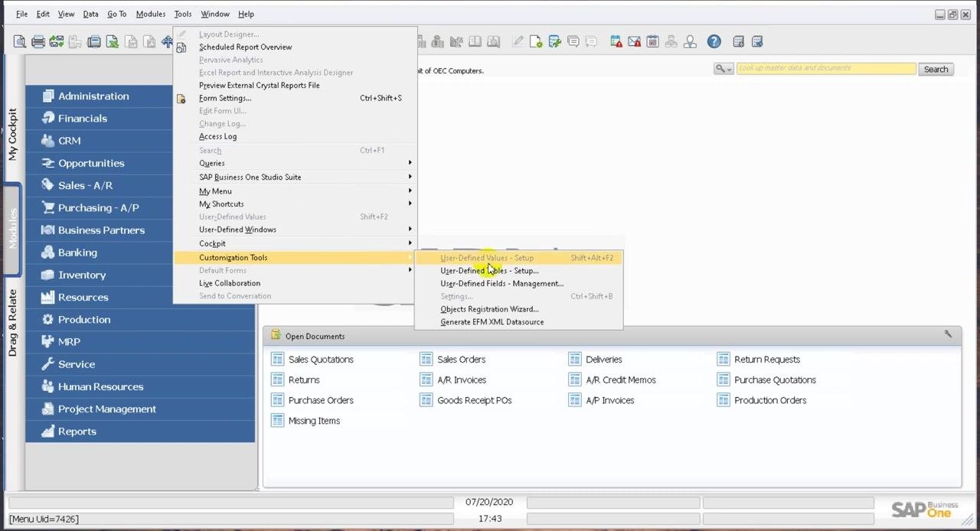Screen dimensions: 980x531
Task: Open the Query Manager toolbar icon
Action: coord(554,42)
